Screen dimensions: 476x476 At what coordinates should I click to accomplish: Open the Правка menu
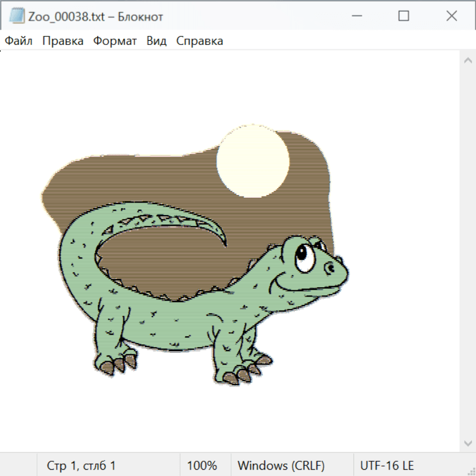[62, 41]
